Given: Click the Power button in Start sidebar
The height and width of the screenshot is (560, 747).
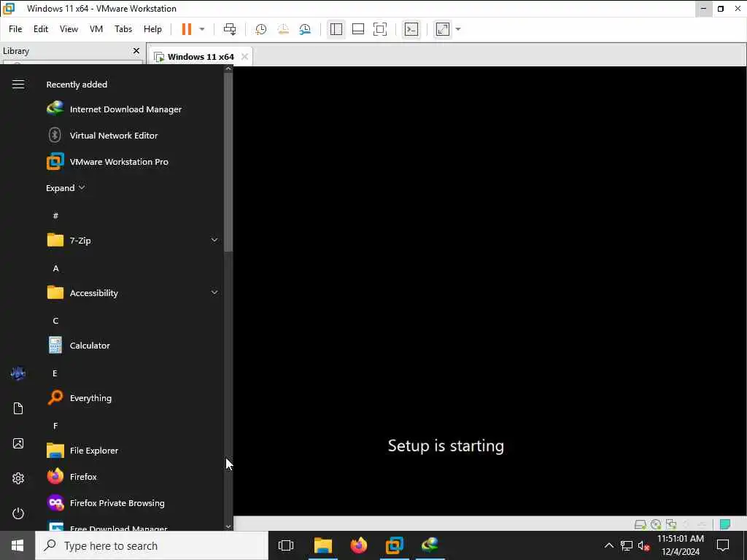Looking at the screenshot, I should [x=18, y=513].
